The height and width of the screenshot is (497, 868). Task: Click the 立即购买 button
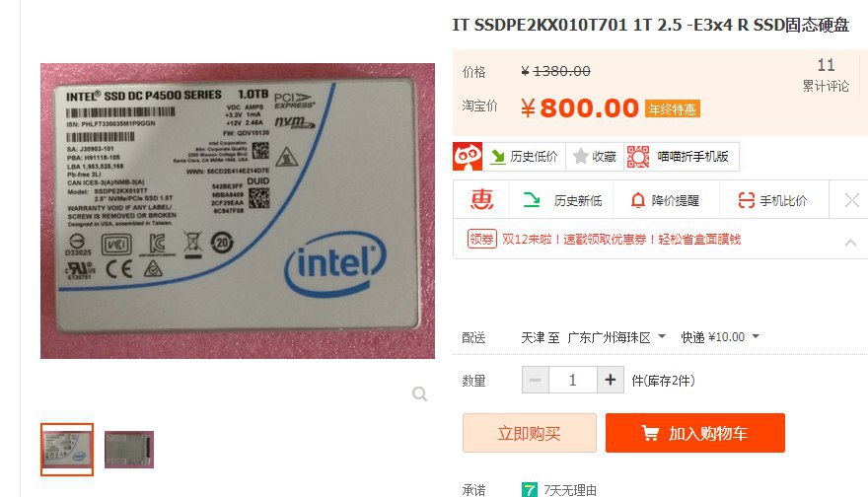(x=530, y=433)
